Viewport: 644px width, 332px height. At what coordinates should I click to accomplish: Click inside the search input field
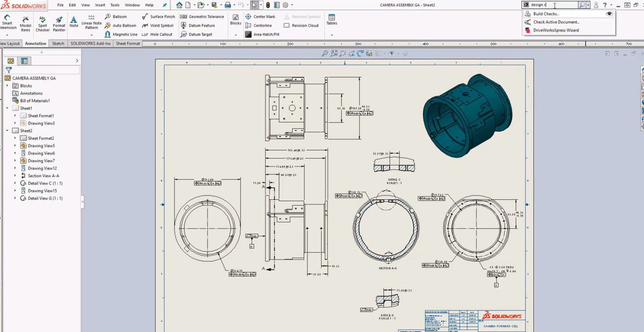click(549, 5)
